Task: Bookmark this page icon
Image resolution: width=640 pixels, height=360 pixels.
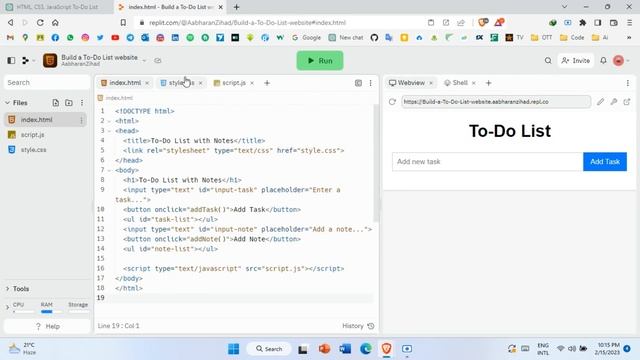Action: 123,22
